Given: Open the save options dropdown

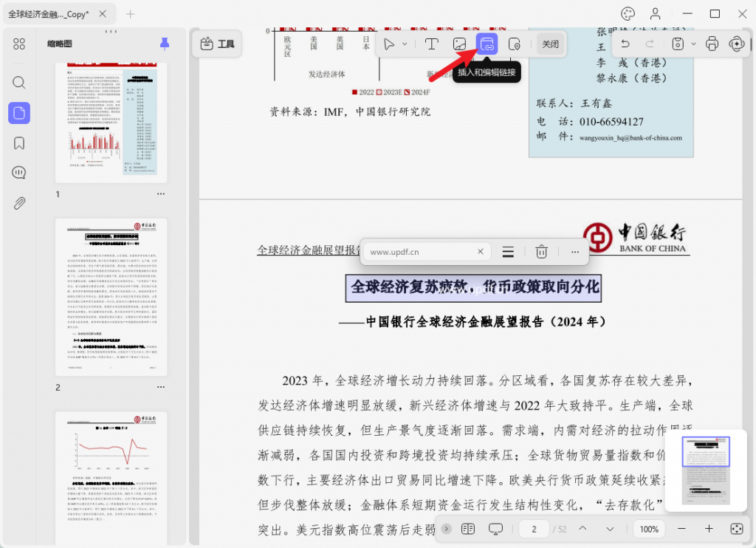Looking at the screenshot, I should tap(693, 44).
